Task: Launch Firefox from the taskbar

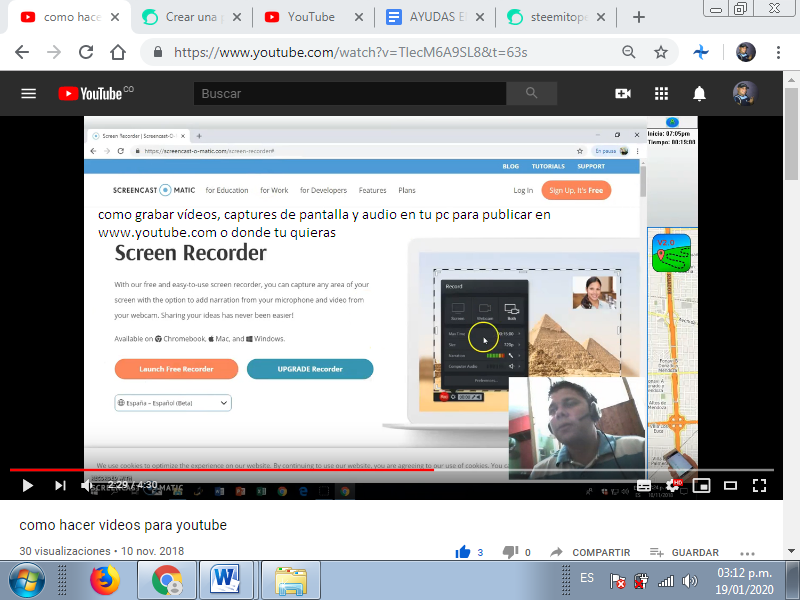Action: [105, 580]
